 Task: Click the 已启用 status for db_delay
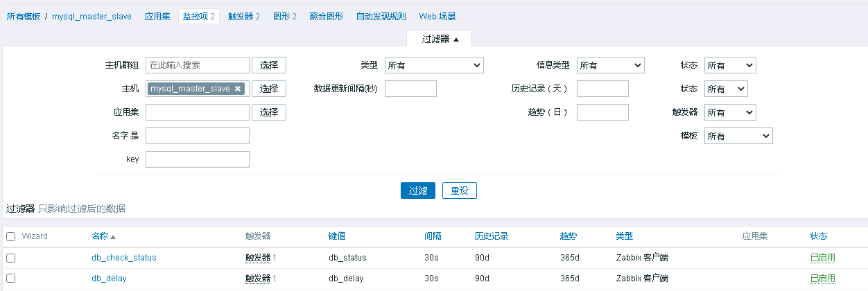click(x=822, y=279)
